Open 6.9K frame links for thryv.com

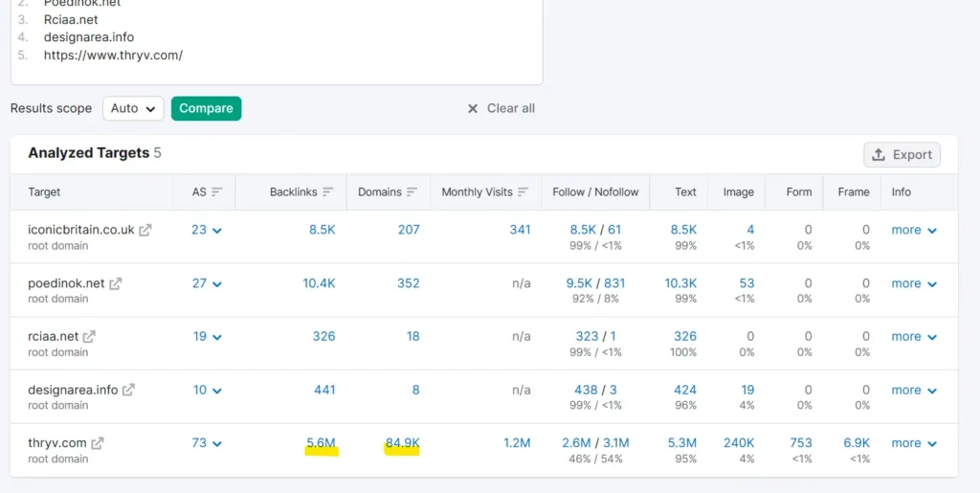pos(857,443)
